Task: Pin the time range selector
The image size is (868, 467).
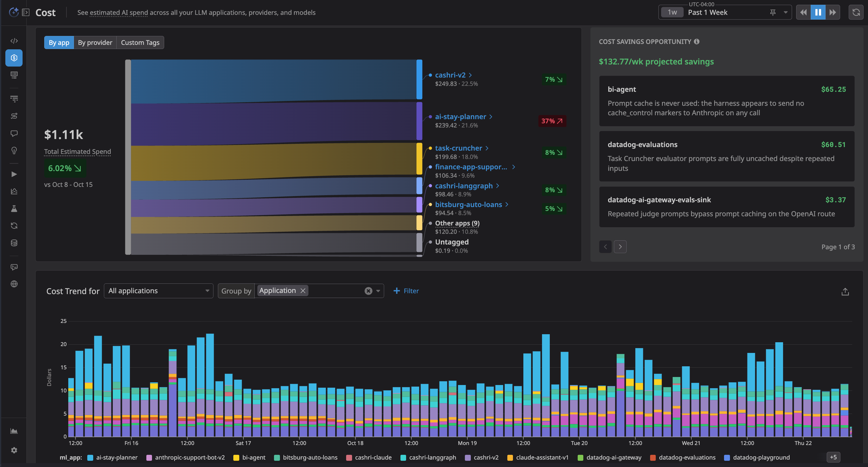Action: [773, 12]
